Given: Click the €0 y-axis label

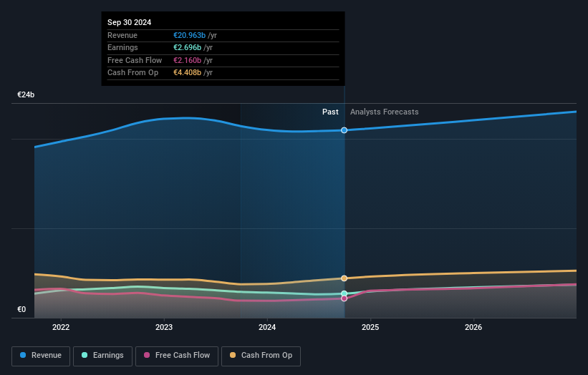Looking at the screenshot, I should pos(21,309).
